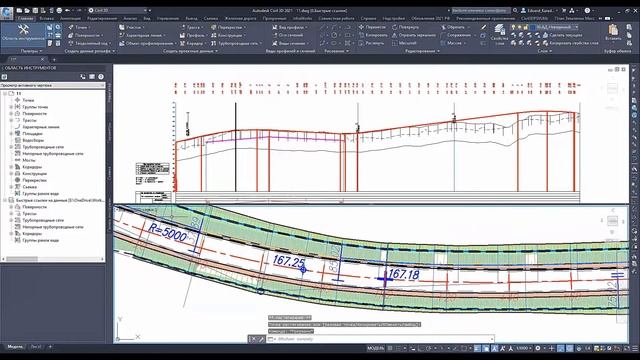640x360 pixels.
Task: Select the Мосты tree item
Action: pyautogui.click(x=29, y=160)
